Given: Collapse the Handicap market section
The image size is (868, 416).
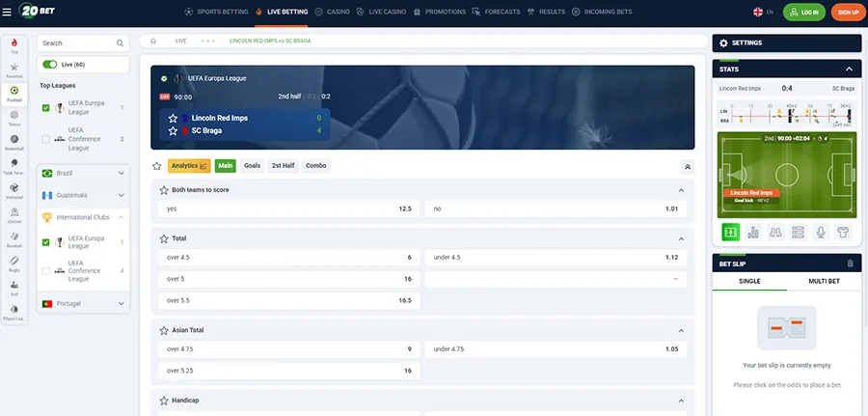Looking at the screenshot, I should (x=682, y=401).
